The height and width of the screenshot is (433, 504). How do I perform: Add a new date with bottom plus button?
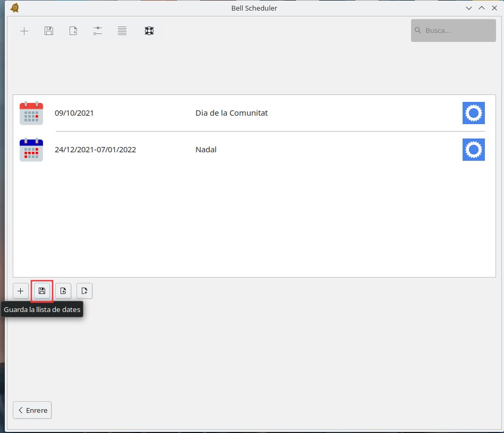point(21,291)
